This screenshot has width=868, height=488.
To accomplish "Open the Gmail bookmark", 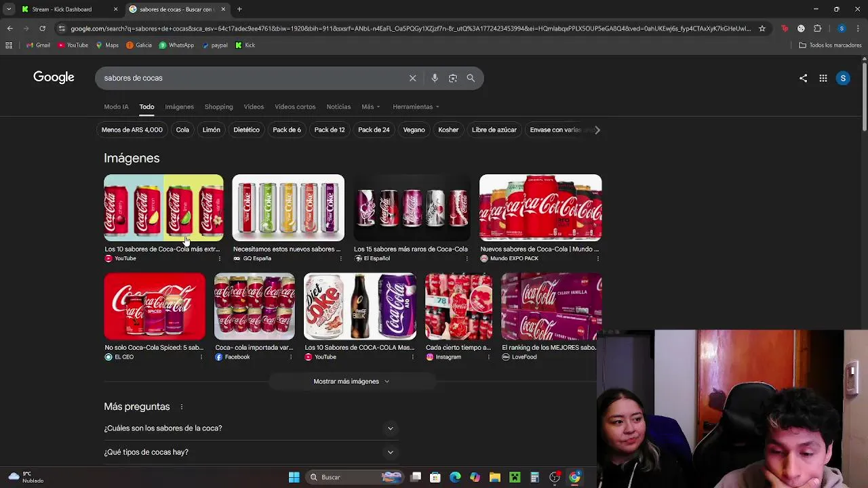I will pos(38,45).
